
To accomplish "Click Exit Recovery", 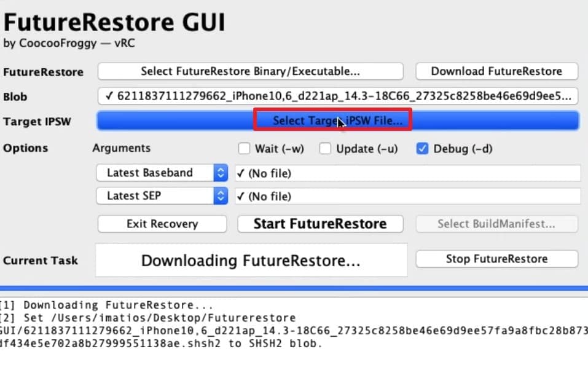I will click(x=162, y=223).
